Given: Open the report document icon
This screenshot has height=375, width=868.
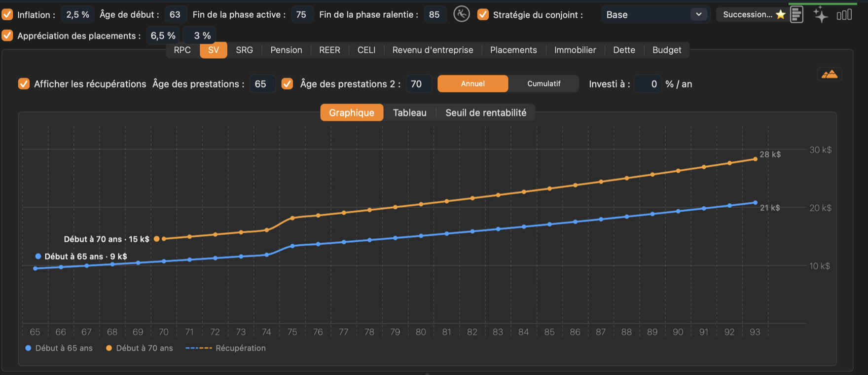Looking at the screenshot, I should (x=796, y=15).
